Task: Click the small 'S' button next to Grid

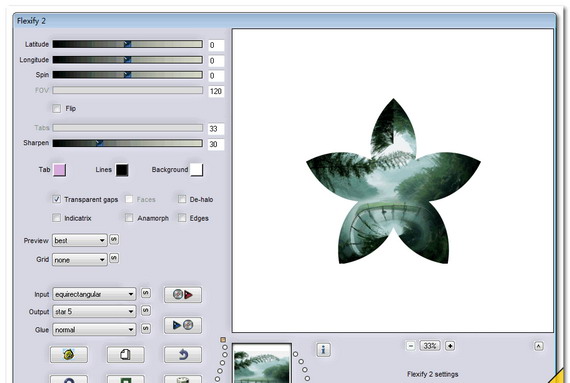Action: click(114, 258)
